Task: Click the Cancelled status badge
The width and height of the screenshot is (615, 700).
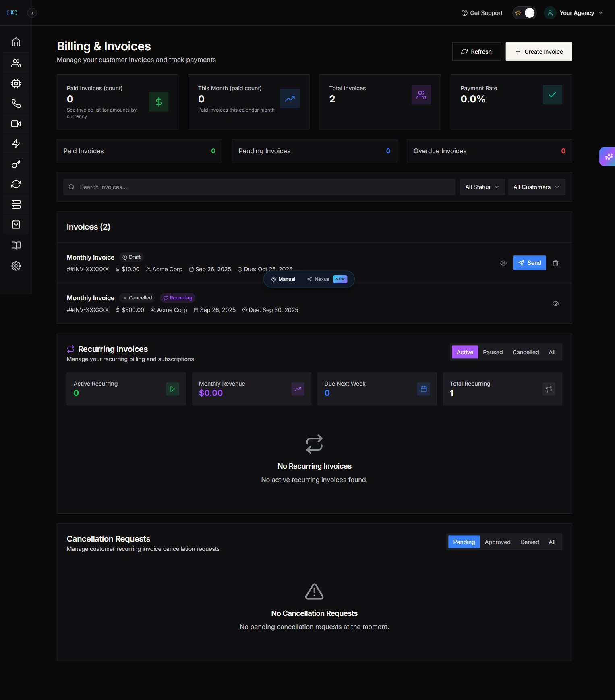Action: (x=137, y=298)
